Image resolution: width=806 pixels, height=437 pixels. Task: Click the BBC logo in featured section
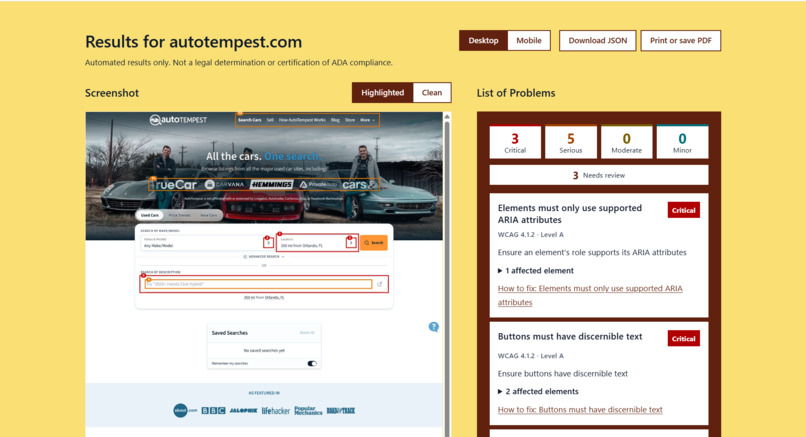tap(213, 411)
